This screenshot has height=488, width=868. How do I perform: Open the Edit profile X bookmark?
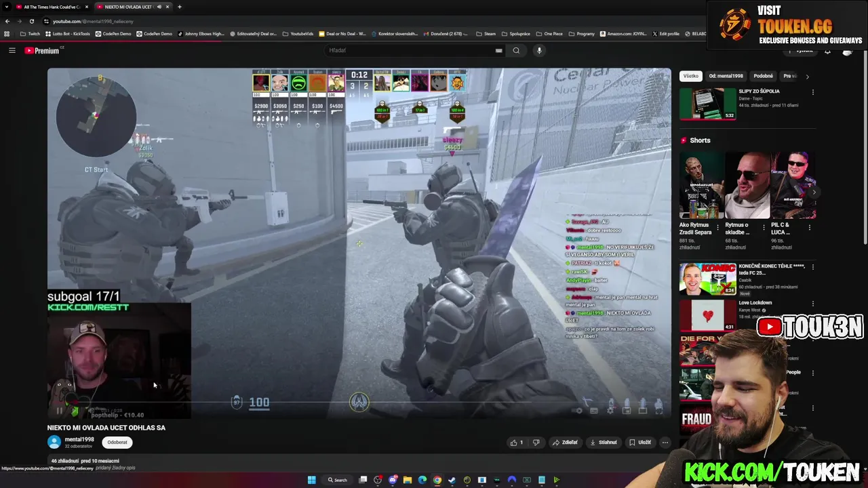666,34
